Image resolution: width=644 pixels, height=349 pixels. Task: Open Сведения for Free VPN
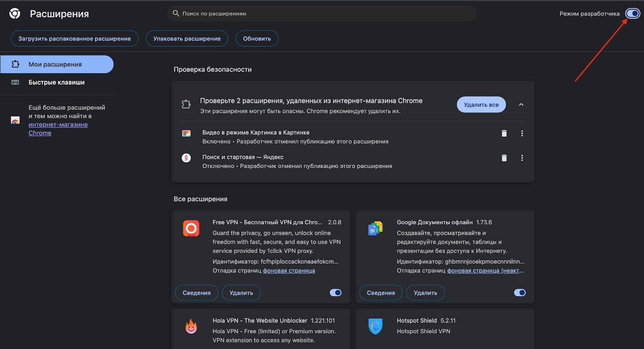pos(197,293)
